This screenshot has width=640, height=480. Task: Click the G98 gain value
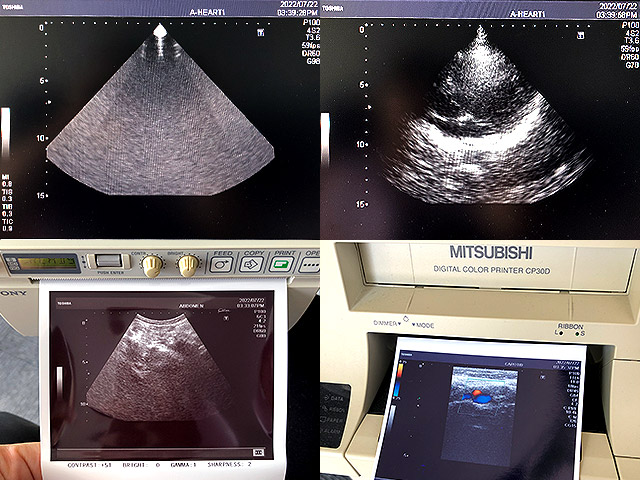pyautogui.click(x=313, y=61)
